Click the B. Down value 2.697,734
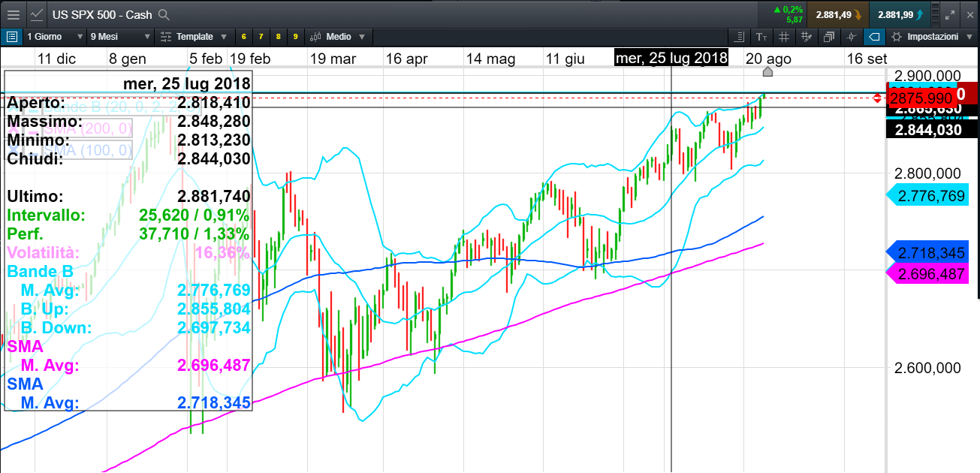This screenshot has height=473, width=980. pos(214,328)
